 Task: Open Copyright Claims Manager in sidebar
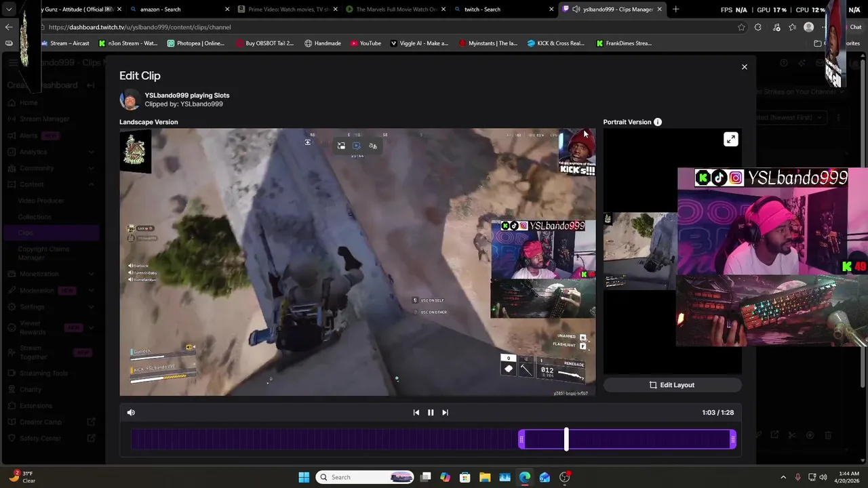pyautogui.click(x=43, y=253)
